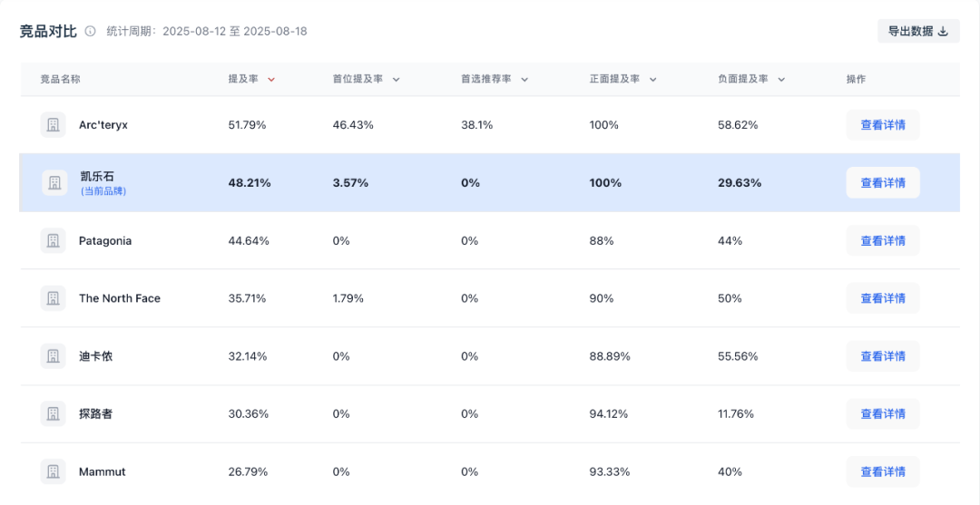Screen dimensions: 980x505
Task: Click the 29.63% negative mention value
Action: (740, 183)
